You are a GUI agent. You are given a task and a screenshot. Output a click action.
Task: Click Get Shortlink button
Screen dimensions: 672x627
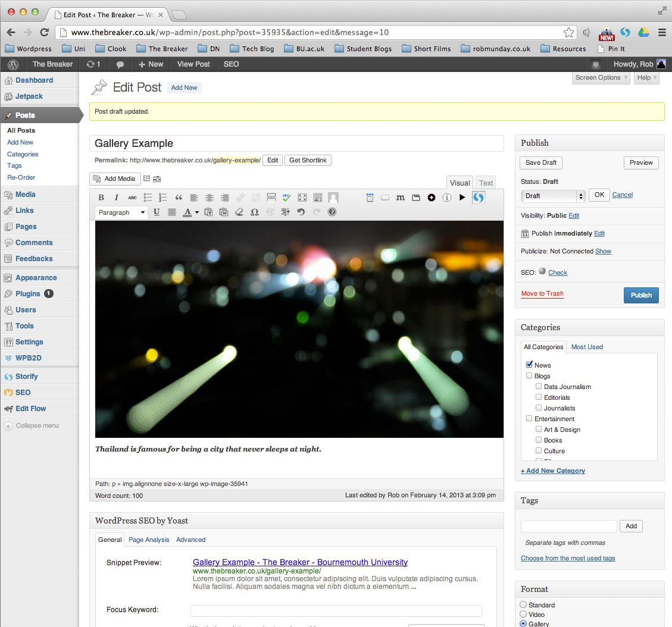[x=308, y=160]
